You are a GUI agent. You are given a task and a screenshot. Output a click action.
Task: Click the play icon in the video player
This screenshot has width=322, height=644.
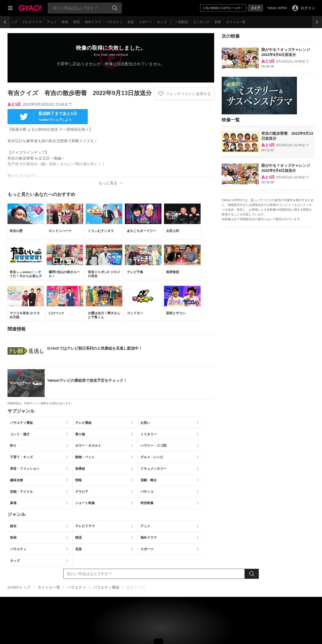[x=111, y=58]
